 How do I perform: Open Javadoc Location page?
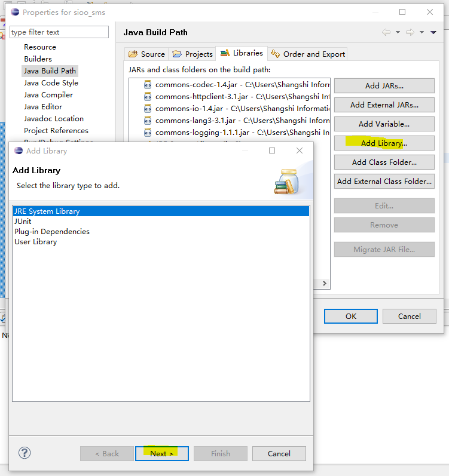(x=54, y=119)
